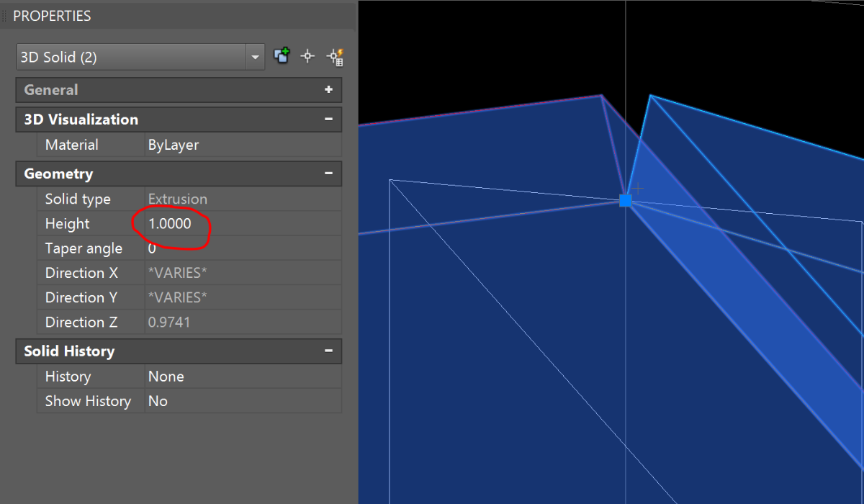Open Quick Select with the lightning icon
The height and width of the screenshot is (504, 864).
[x=334, y=56]
